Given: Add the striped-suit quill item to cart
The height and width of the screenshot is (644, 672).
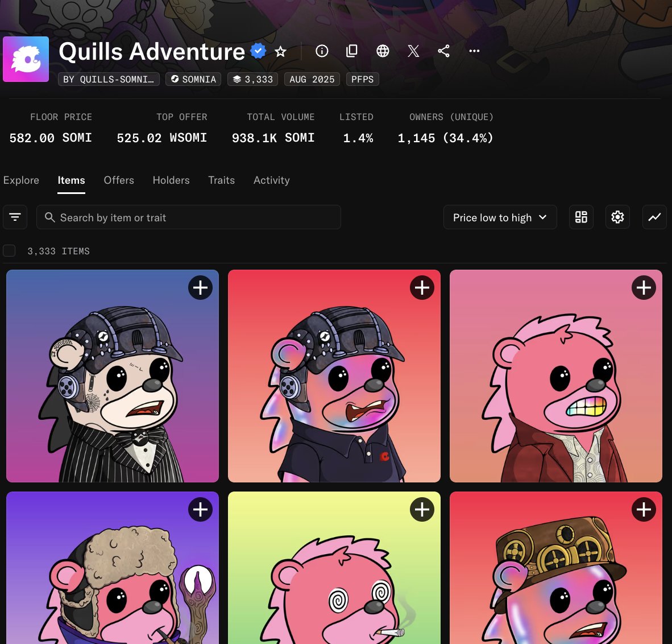Looking at the screenshot, I should 200,288.
